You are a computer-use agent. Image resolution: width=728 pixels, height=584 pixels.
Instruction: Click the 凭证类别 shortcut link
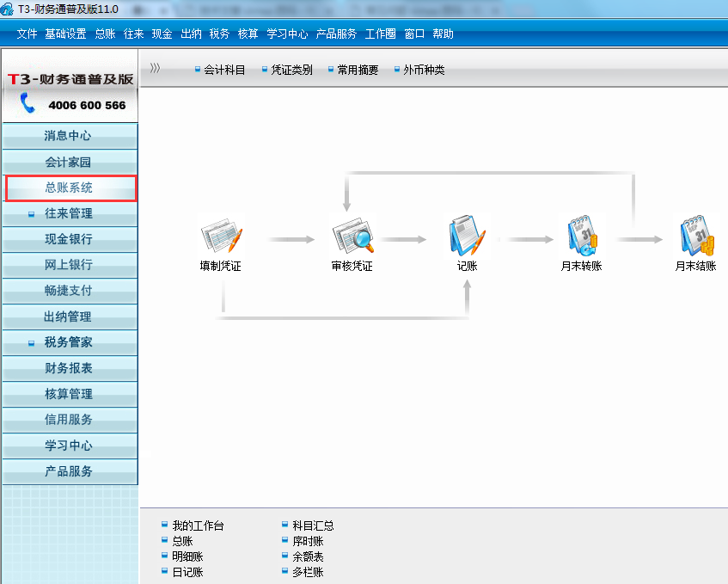291,71
